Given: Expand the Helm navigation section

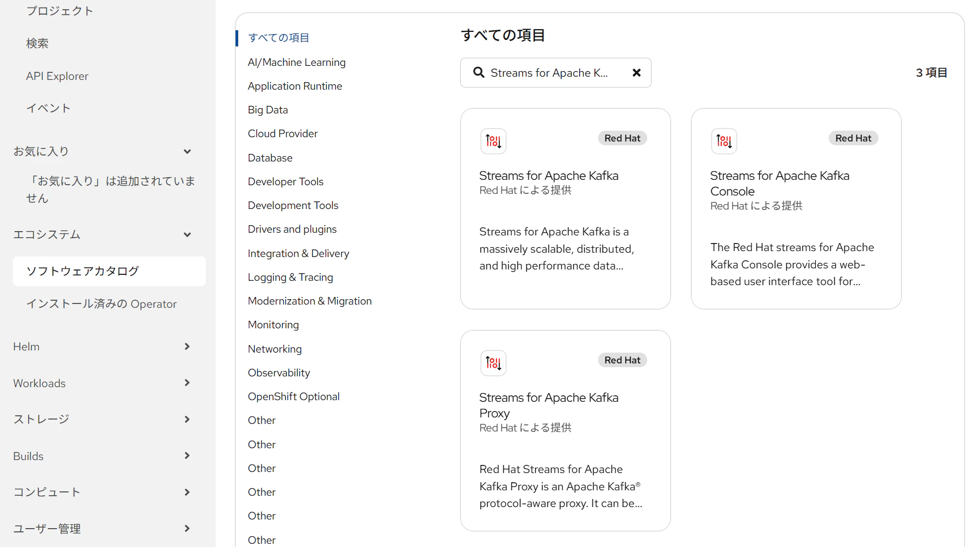Looking at the screenshot, I should 187,347.
